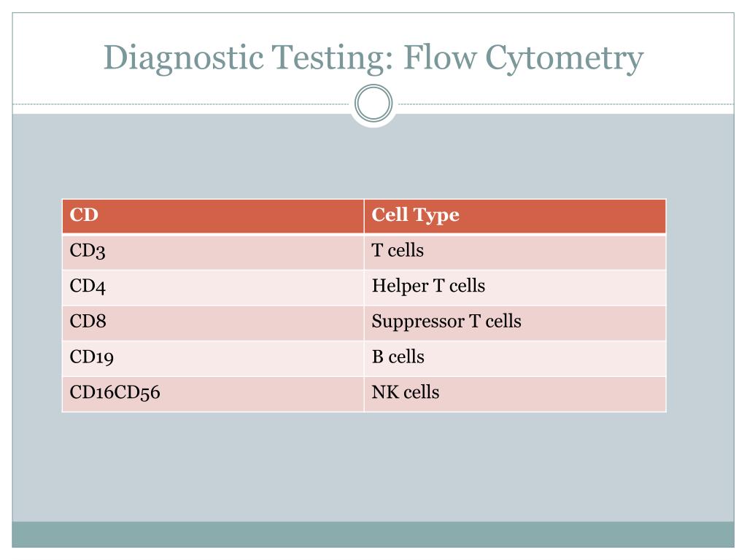Viewport: 747px width, 560px height.
Task: Select the CD4 cell
Action: pos(213,287)
